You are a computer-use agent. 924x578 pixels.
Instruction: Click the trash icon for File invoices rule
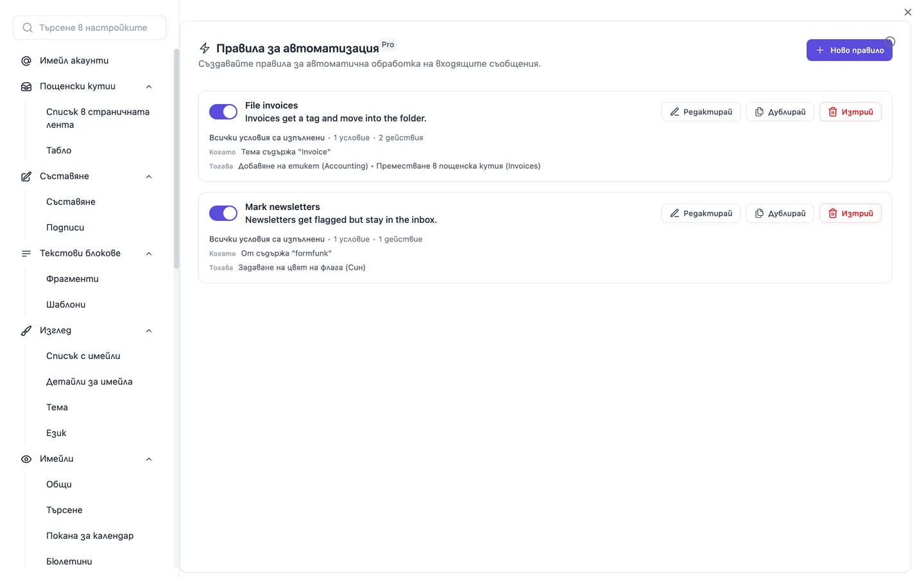(833, 112)
